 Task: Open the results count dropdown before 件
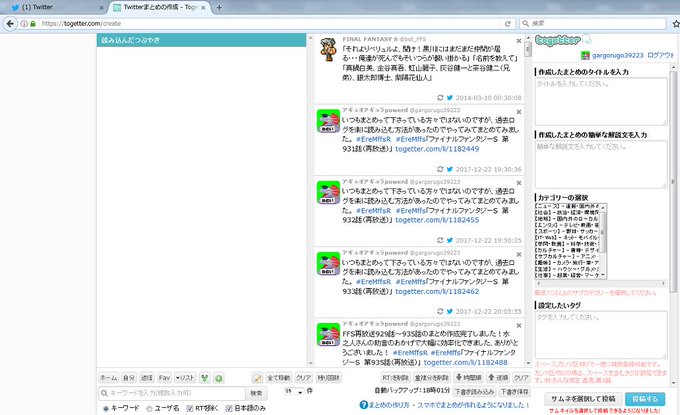click(294, 391)
